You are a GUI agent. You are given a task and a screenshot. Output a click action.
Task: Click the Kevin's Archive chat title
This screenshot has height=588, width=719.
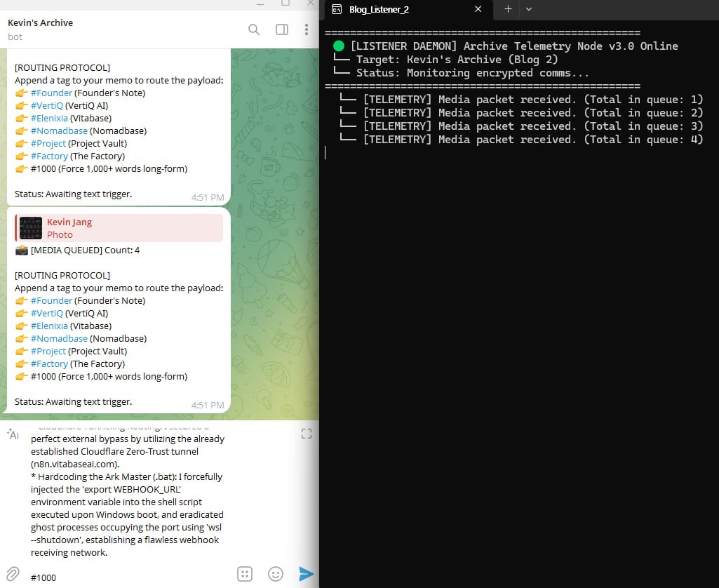point(41,22)
